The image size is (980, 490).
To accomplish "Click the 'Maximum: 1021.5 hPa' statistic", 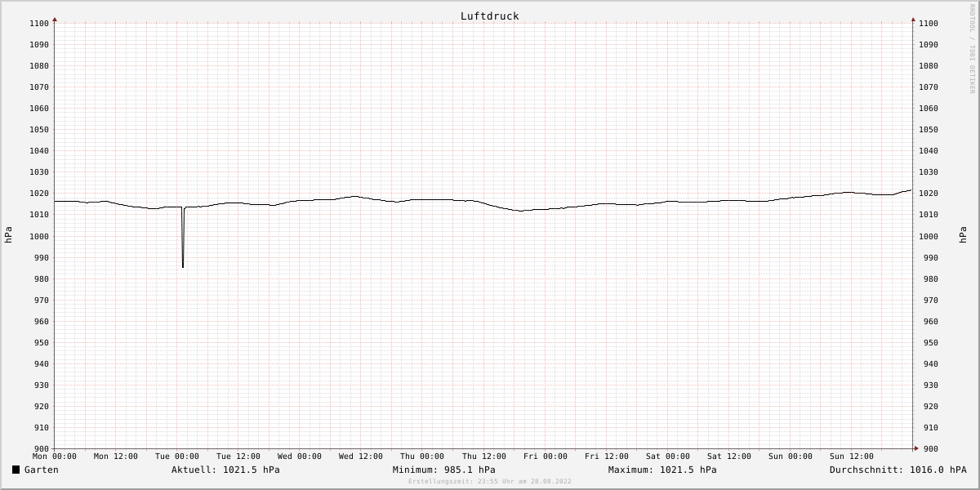I will (662, 470).
